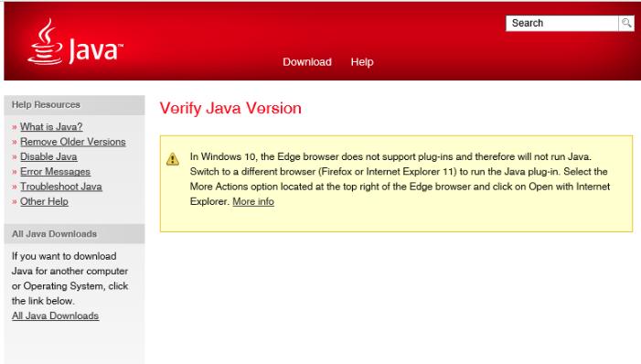641x364 pixels.
Task: Click More info in the warning box
Action: tap(253, 201)
